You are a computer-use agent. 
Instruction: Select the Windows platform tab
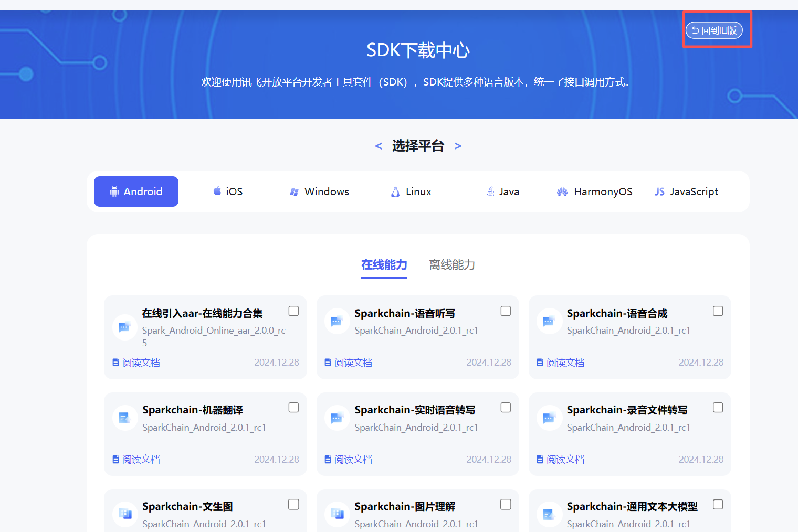(319, 191)
